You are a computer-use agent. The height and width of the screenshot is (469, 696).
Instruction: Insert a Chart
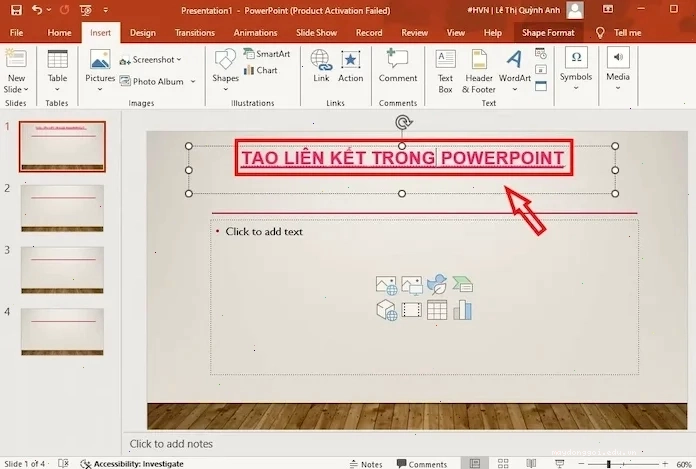click(x=261, y=70)
